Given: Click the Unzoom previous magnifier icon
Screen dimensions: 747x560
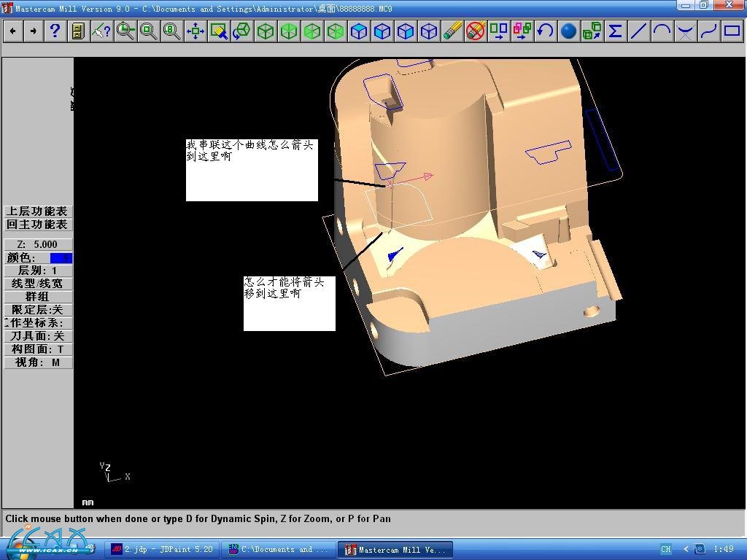Looking at the screenshot, I should [125, 31].
